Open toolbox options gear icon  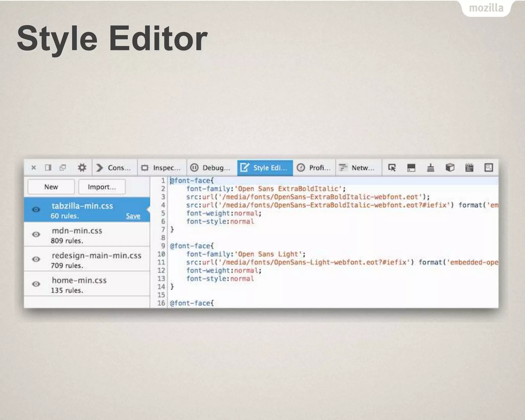82,168
